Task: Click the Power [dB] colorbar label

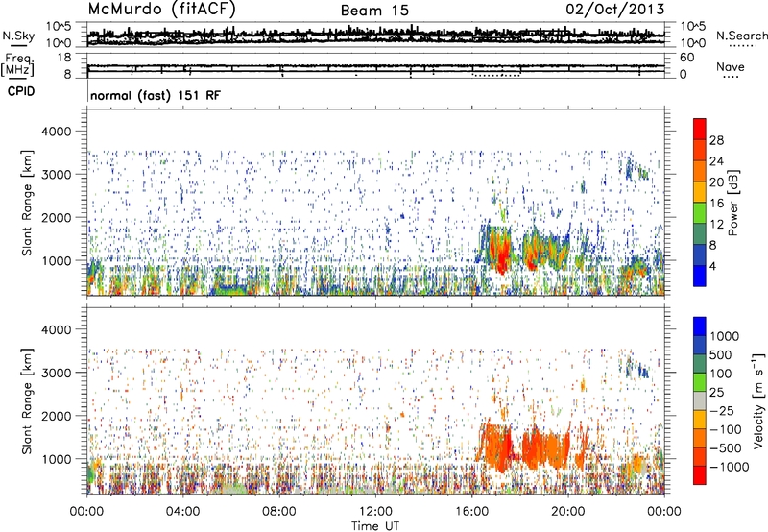Action: (732, 203)
